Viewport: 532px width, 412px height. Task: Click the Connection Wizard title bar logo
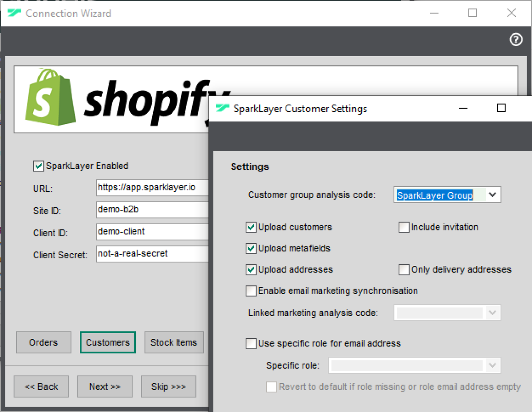[x=14, y=13]
